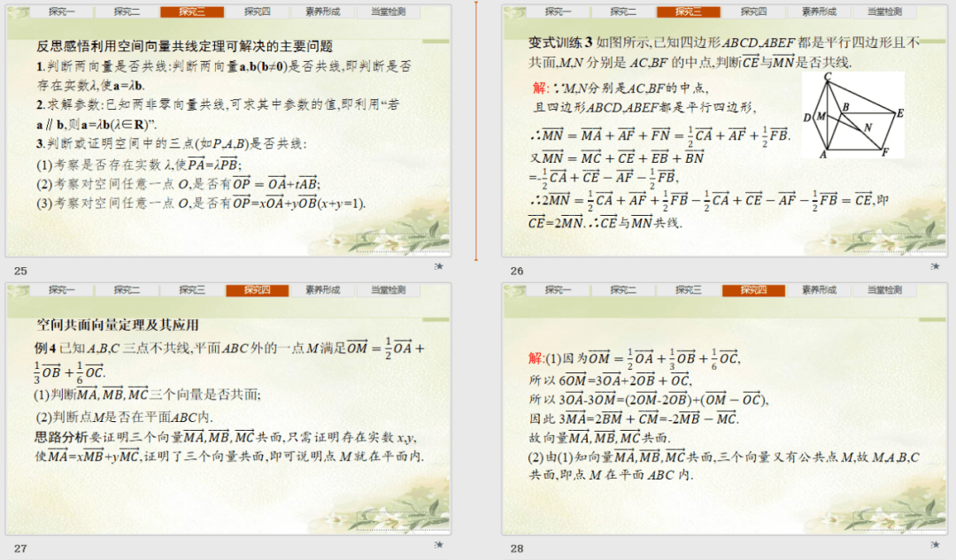956x560 pixels.
Task: Click the 探究三 tab on slide 28
Action: (x=689, y=290)
